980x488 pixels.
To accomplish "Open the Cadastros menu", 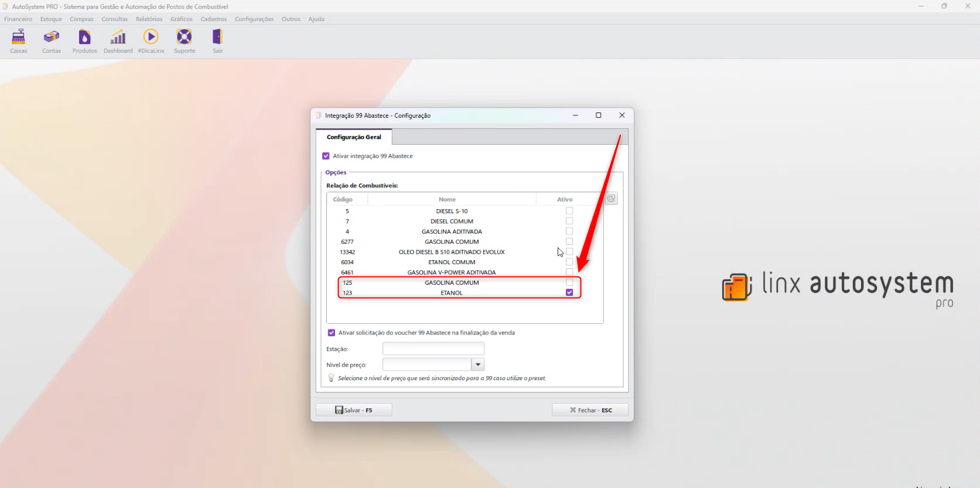I will [x=214, y=19].
